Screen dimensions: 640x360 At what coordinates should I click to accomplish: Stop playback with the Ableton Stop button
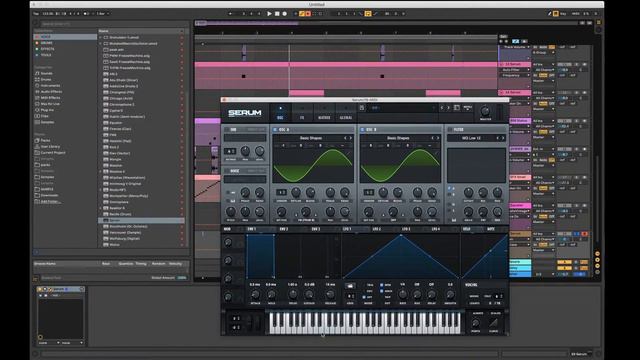[277, 13]
